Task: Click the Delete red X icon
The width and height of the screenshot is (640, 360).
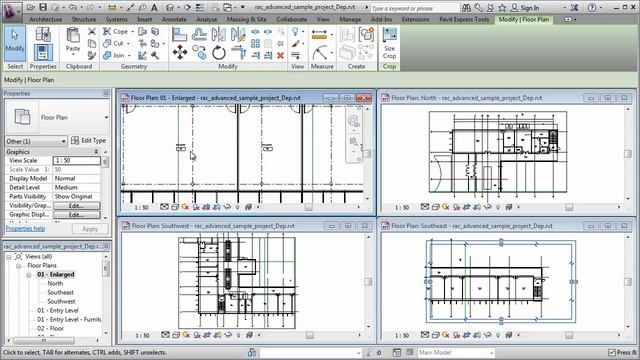Action: (x=280, y=56)
